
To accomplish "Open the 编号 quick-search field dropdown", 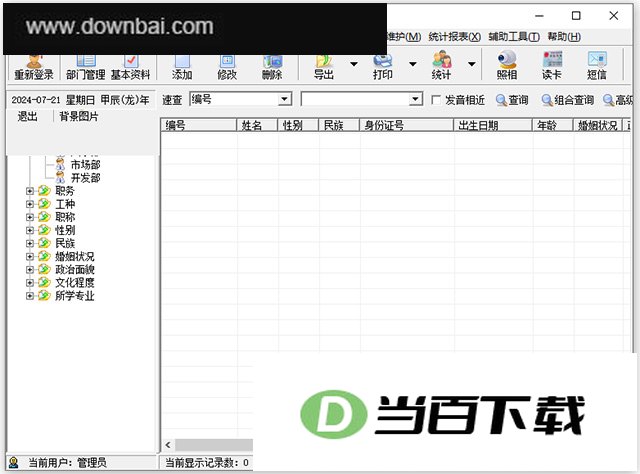I will pos(285,99).
